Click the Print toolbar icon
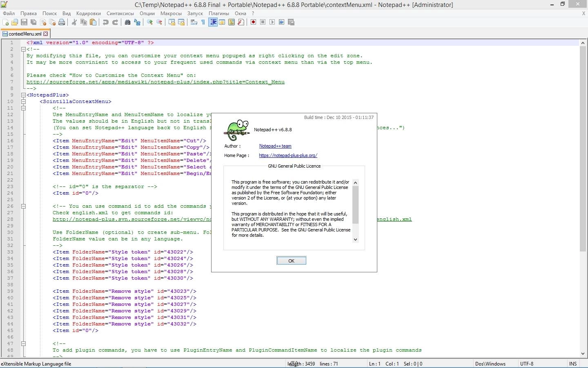588x368 pixels. pos(62,22)
